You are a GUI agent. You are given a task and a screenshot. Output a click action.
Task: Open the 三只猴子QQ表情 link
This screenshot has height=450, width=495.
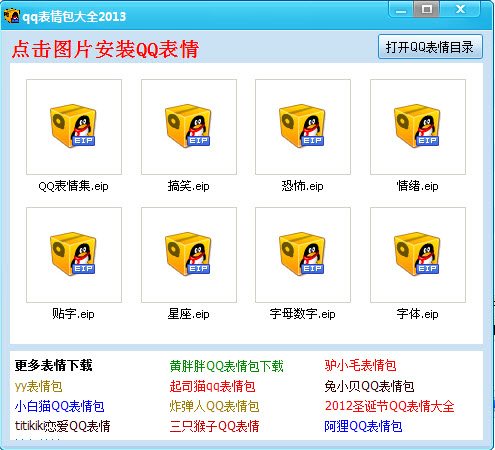click(214, 426)
